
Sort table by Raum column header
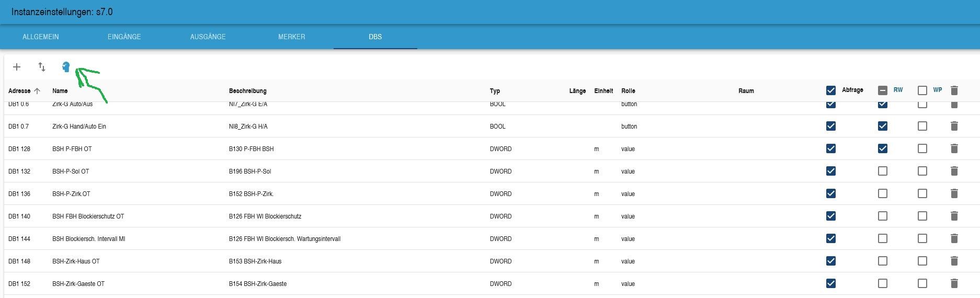click(x=746, y=91)
